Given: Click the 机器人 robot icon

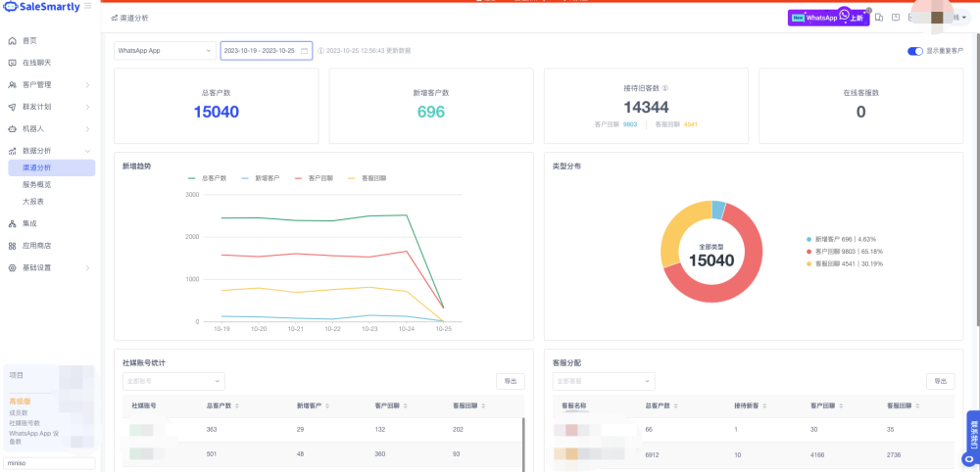Looking at the screenshot, I should point(12,128).
